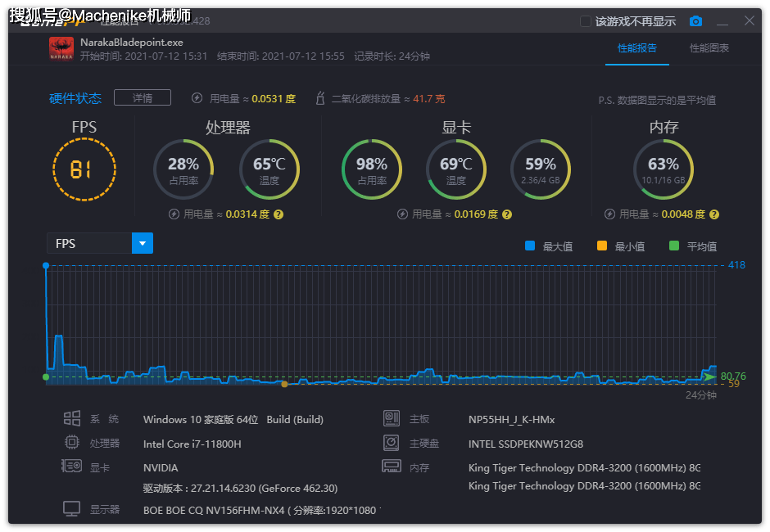Screen dimensions: 770x532
Task: Open the FPS metric combo box
Action: click(100, 243)
